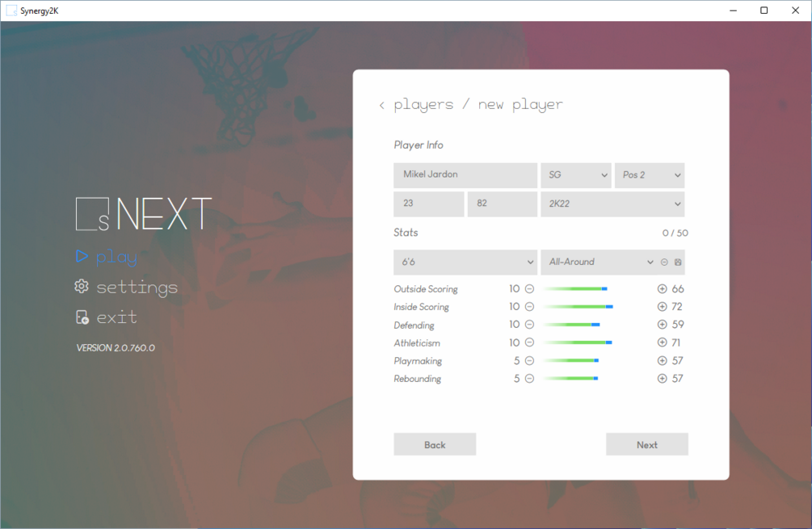Open the Pos 2 dropdown
Screen dimensions: 812x529
click(x=650, y=175)
